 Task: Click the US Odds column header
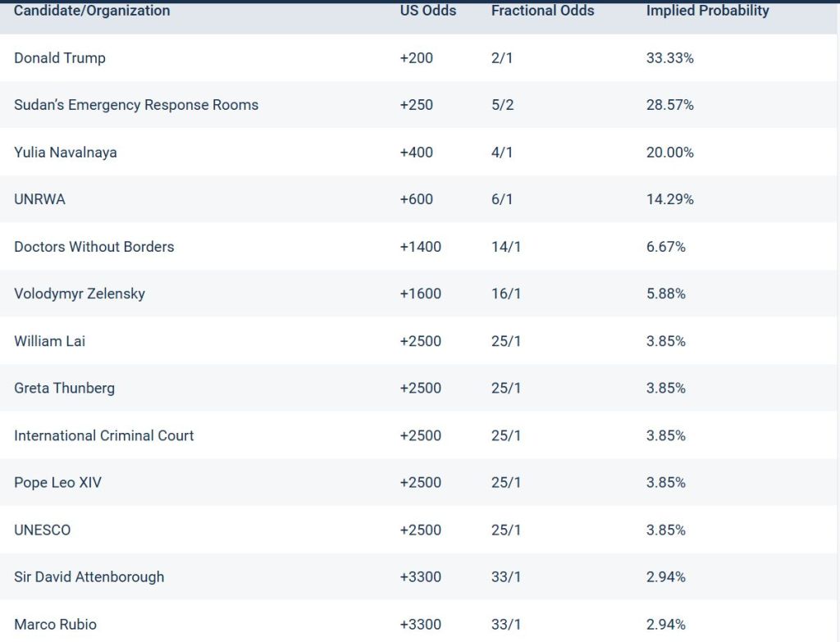(427, 11)
